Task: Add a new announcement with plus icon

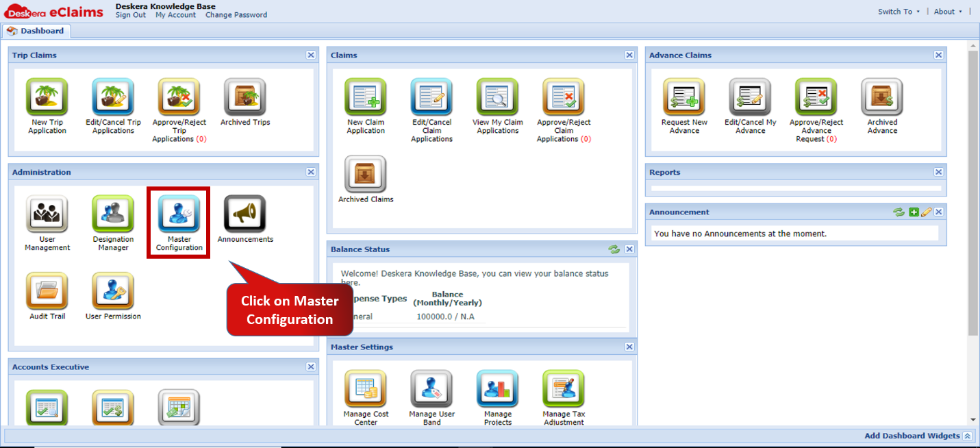Action: click(914, 212)
